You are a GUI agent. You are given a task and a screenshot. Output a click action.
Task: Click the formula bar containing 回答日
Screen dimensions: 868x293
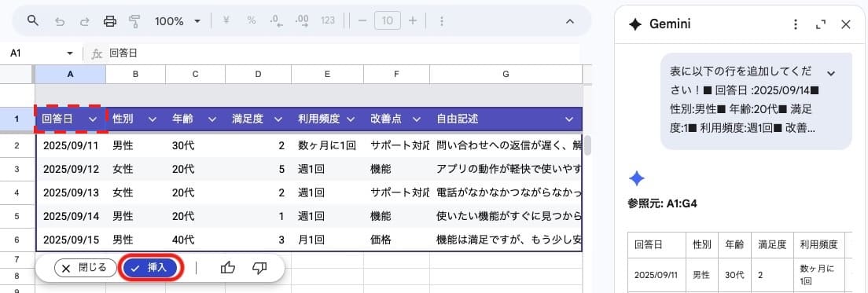point(344,53)
